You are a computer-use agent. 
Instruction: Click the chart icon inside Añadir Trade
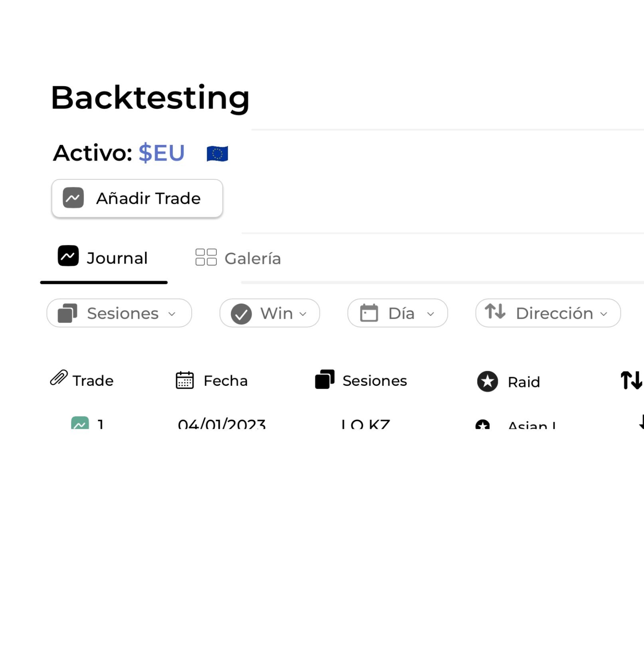[x=73, y=198]
